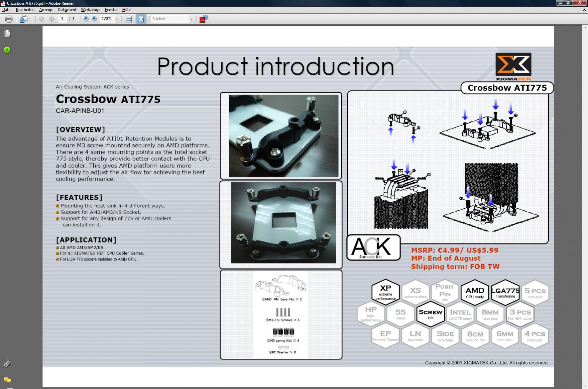Click the Screw kits hexagon badge

430,314
